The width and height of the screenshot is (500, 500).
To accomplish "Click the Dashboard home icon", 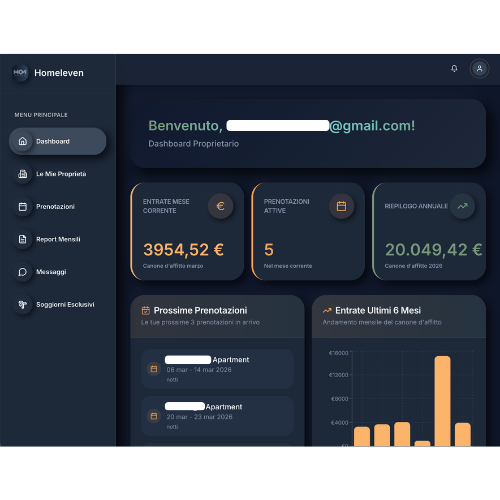I will click(x=23, y=141).
